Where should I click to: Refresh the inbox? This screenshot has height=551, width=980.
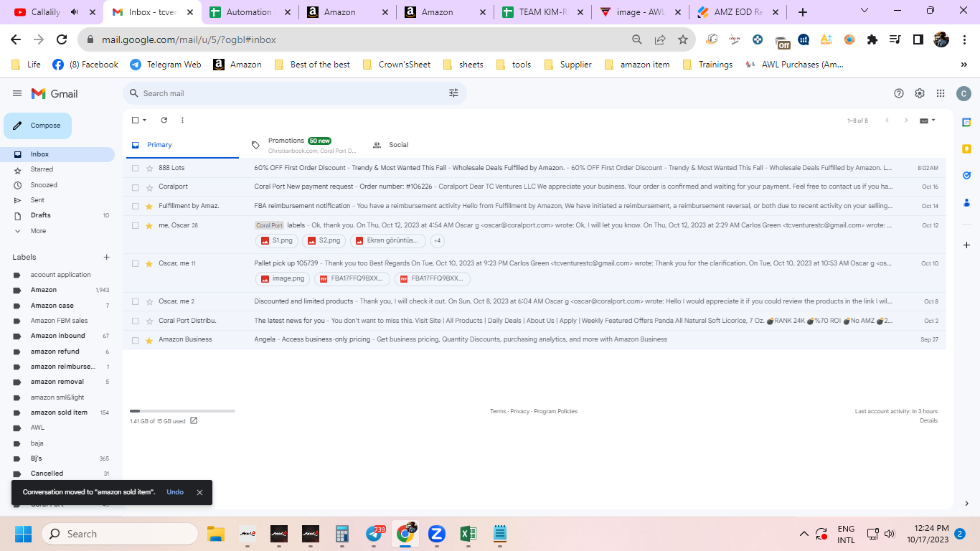(164, 120)
